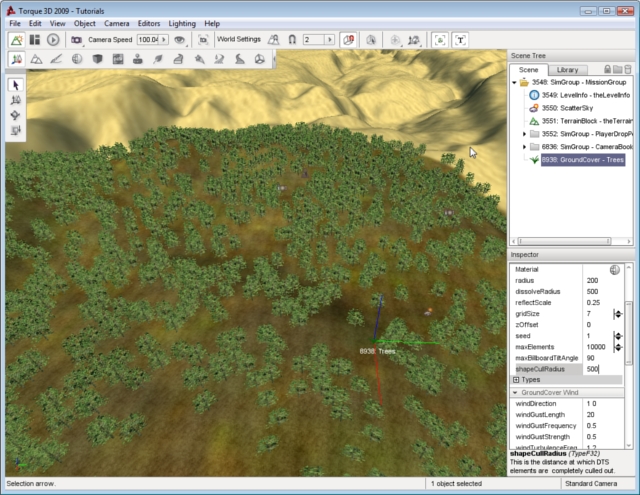
Task: Click the camera icon beside Camera Speed
Action: click(x=78, y=40)
